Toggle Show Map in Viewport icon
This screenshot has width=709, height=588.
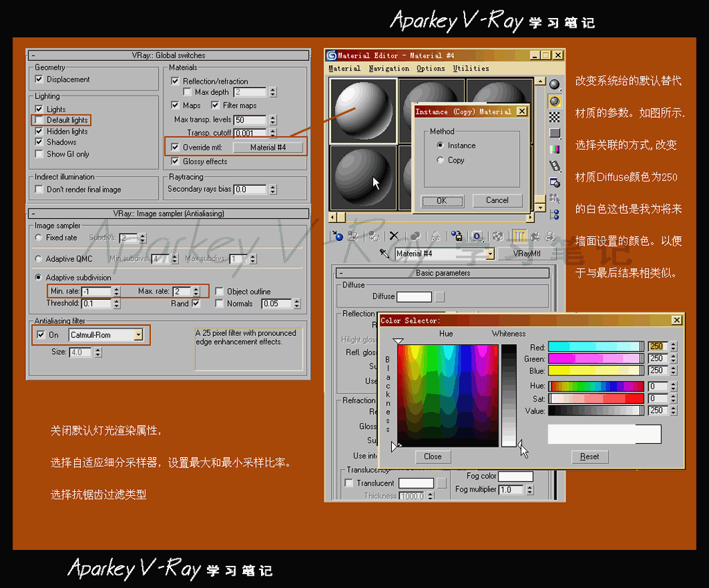pos(498,235)
